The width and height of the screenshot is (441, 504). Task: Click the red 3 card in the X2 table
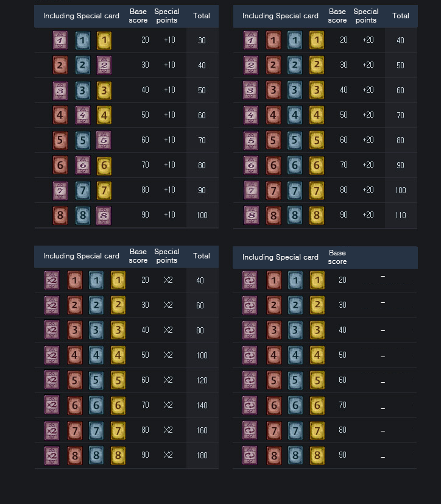click(x=74, y=330)
